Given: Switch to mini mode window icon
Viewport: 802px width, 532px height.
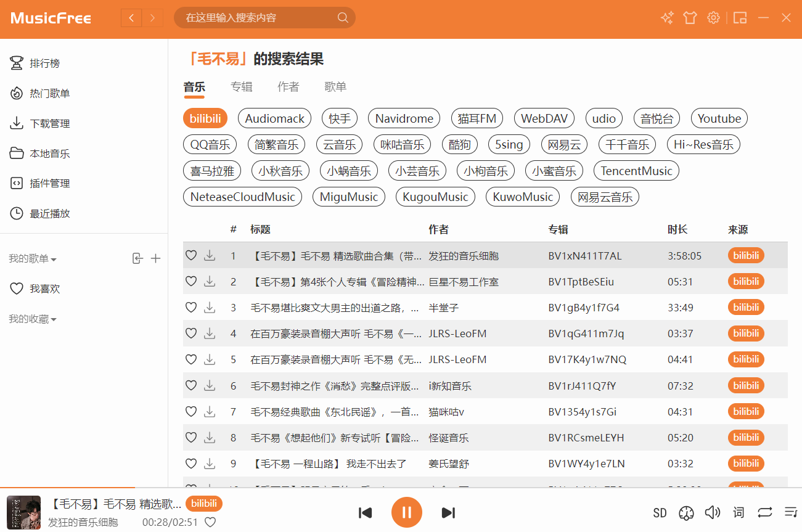Looking at the screenshot, I should click(x=740, y=18).
